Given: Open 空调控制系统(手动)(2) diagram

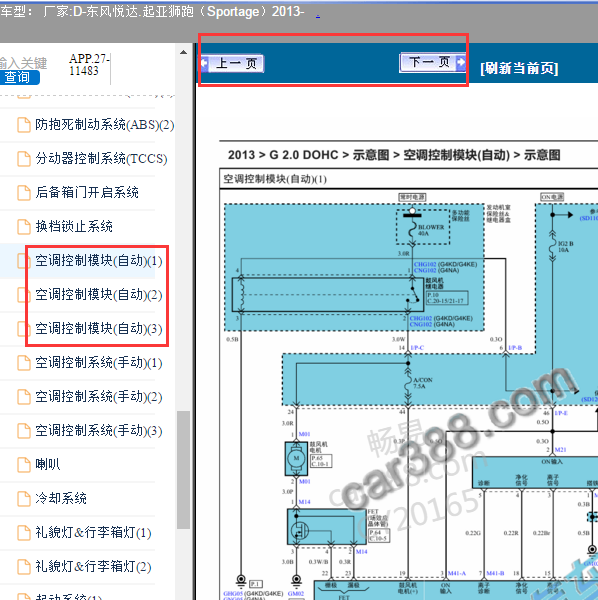Looking at the screenshot, I should click(x=99, y=397).
